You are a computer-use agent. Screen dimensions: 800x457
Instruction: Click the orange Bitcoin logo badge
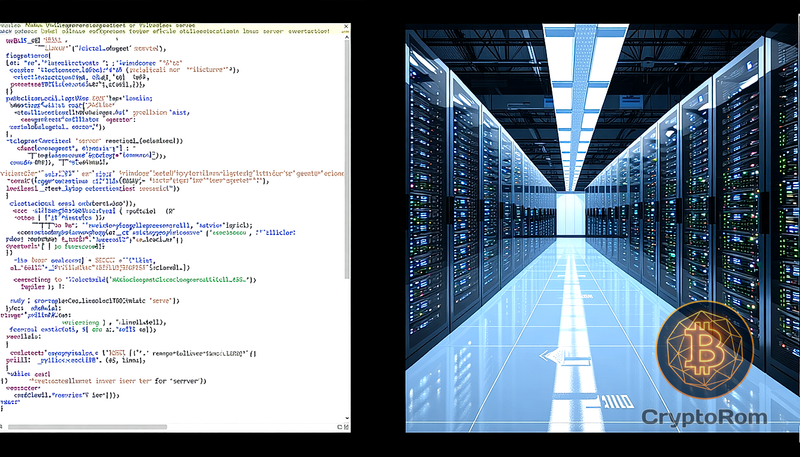(705, 349)
